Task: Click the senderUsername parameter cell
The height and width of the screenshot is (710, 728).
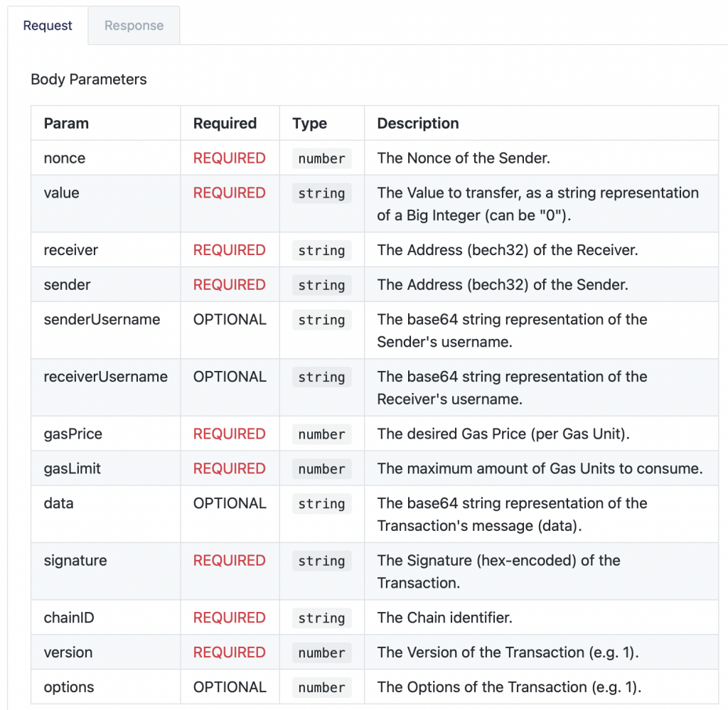Action: point(102,320)
